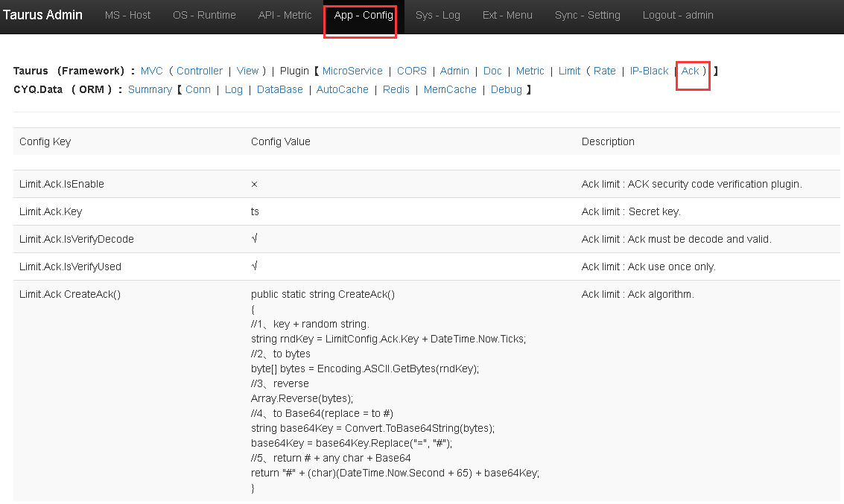The height and width of the screenshot is (504, 844).
Task: Select the App - Config tab
Action: click(363, 15)
